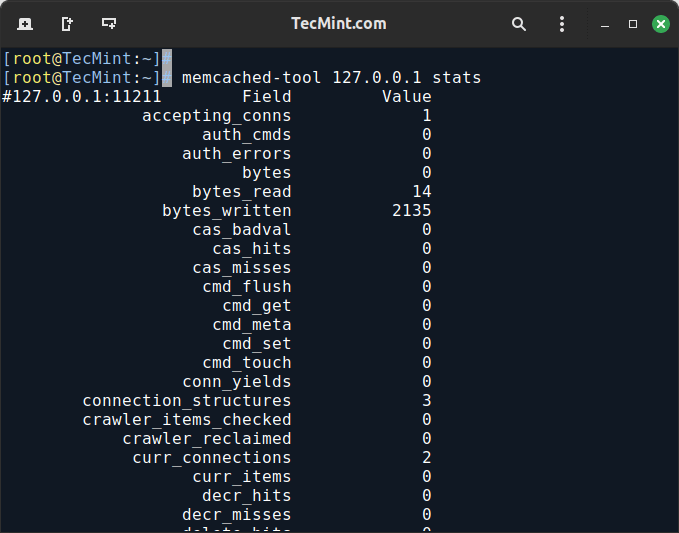Select the cmd_set field

[257, 344]
